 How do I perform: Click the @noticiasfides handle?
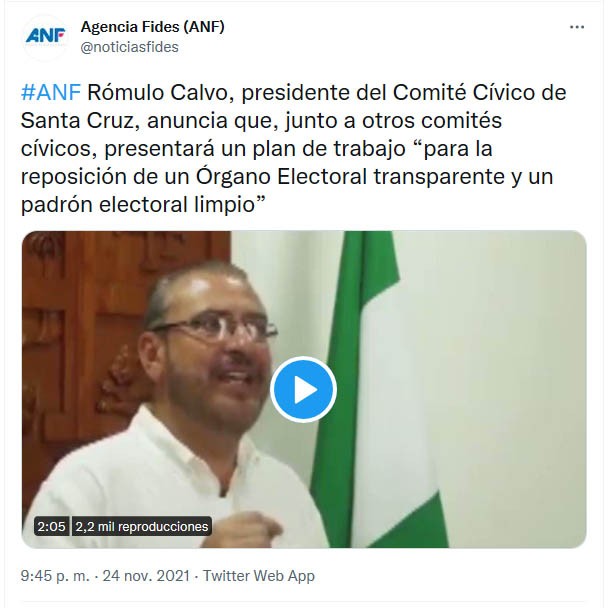click(x=130, y=47)
